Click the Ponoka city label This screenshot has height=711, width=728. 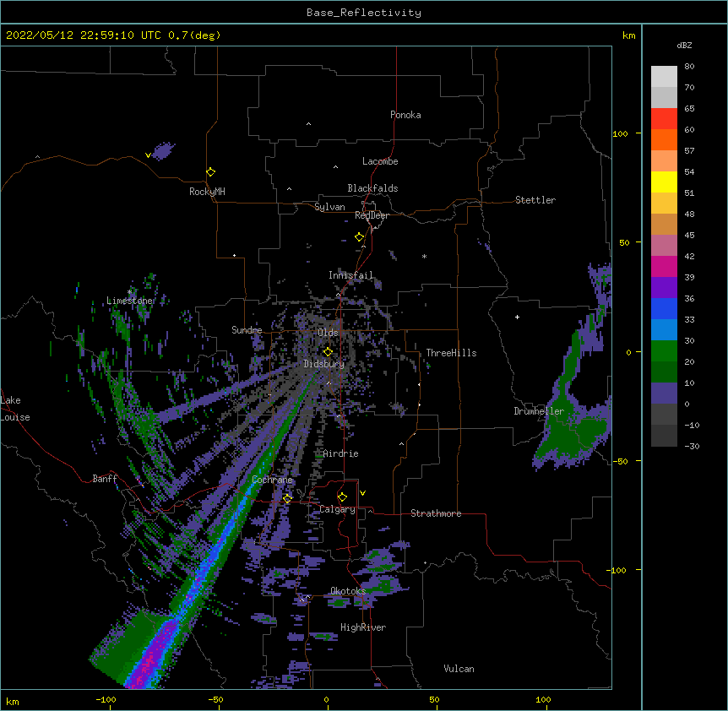coord(405,115)
